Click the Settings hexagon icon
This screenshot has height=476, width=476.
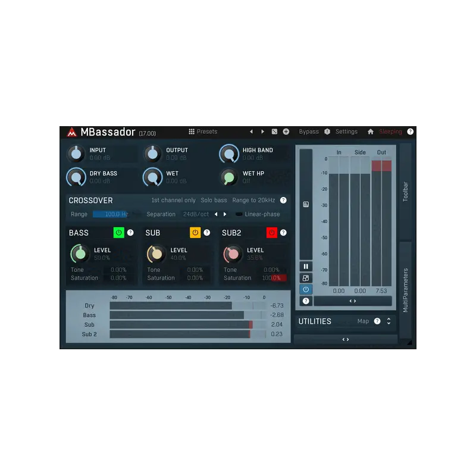point(327,131)
